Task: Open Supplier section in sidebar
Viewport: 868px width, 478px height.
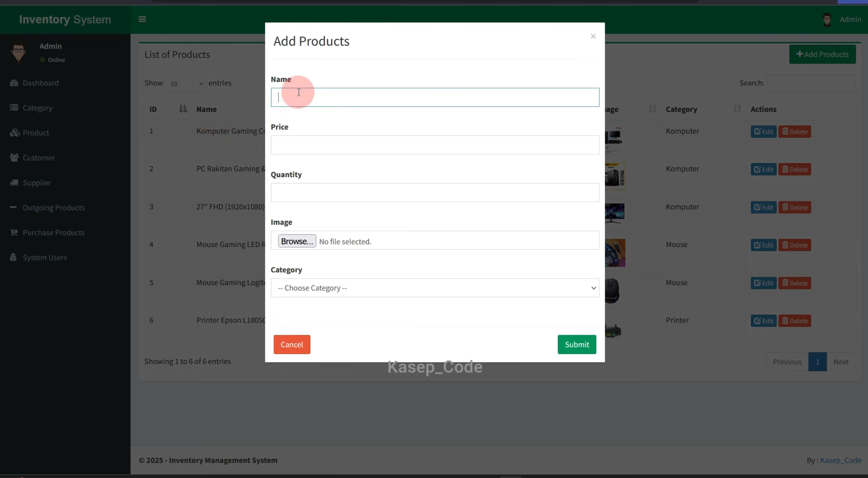Action: click(36, 183)
